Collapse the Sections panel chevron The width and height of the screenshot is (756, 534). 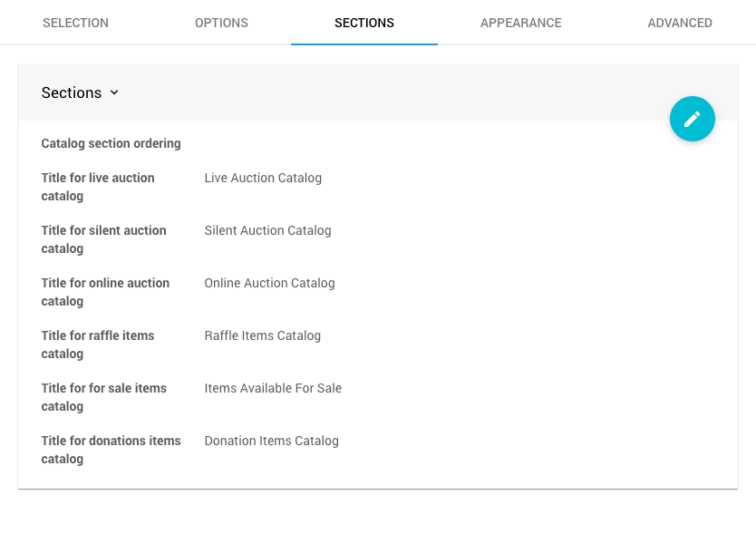(114, 92)
